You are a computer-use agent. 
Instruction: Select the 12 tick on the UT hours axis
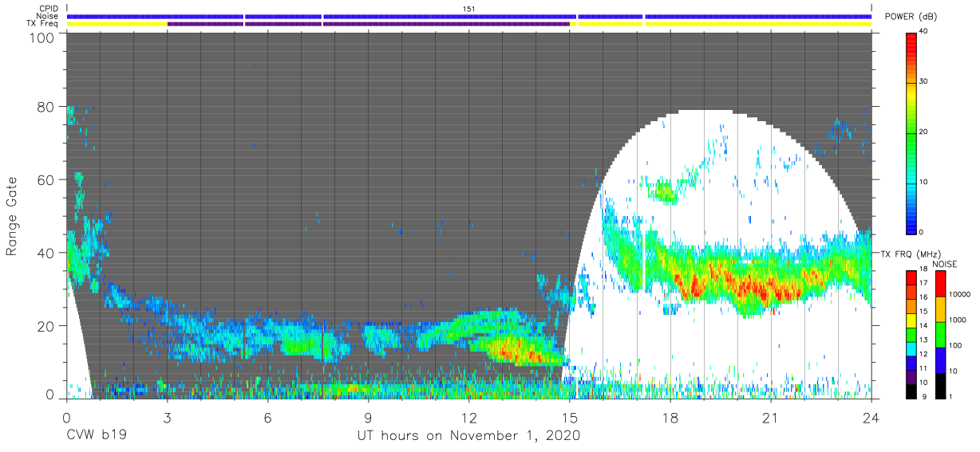[x=468, y=417]
